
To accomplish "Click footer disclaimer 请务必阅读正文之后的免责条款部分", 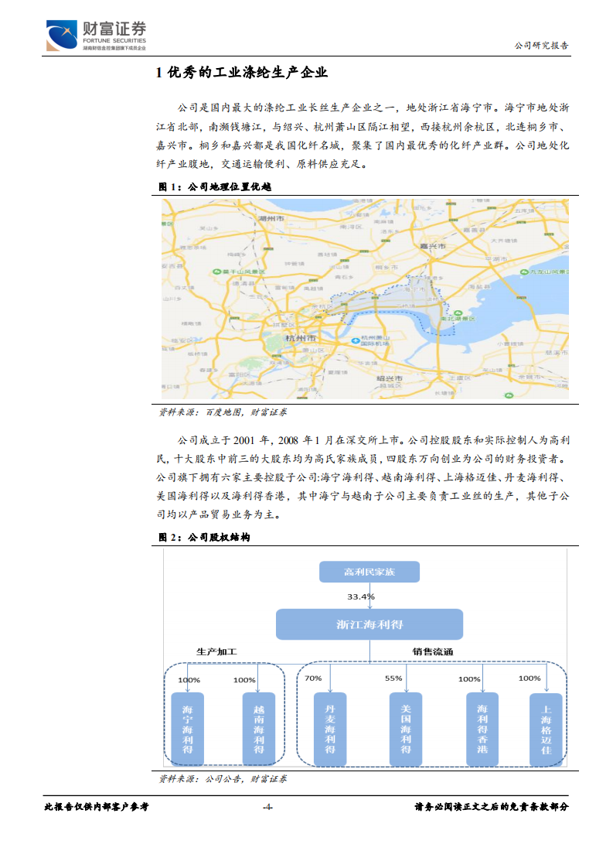I will [492, 807].
